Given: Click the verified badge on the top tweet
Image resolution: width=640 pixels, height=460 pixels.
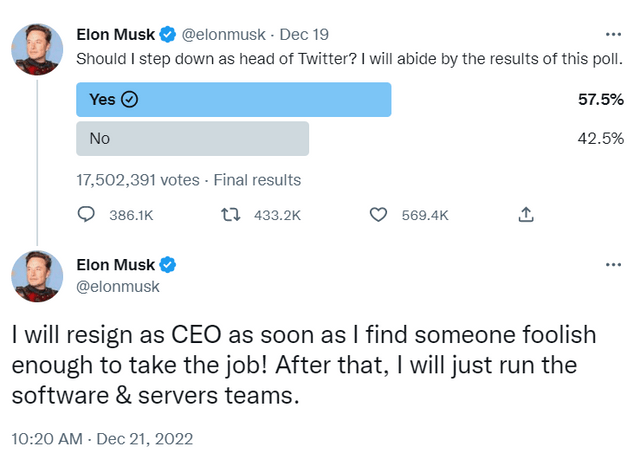Looking at the screenshot, I should pos(168,35).
